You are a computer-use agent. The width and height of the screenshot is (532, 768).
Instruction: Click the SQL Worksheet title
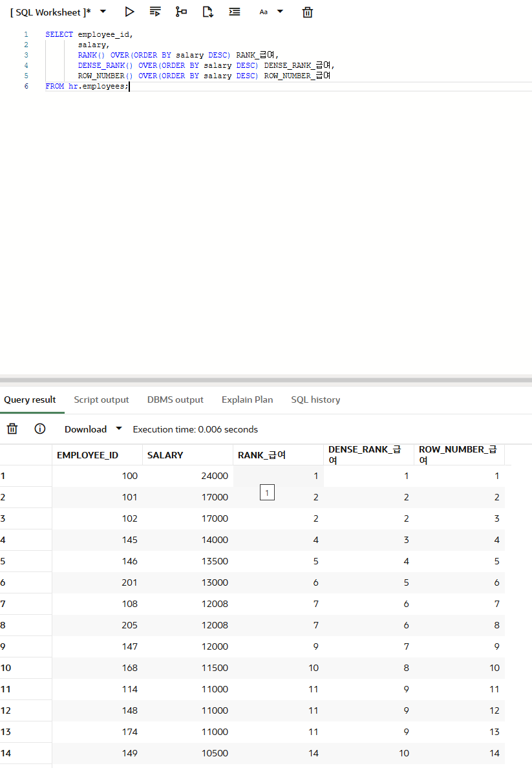[50, 12]
